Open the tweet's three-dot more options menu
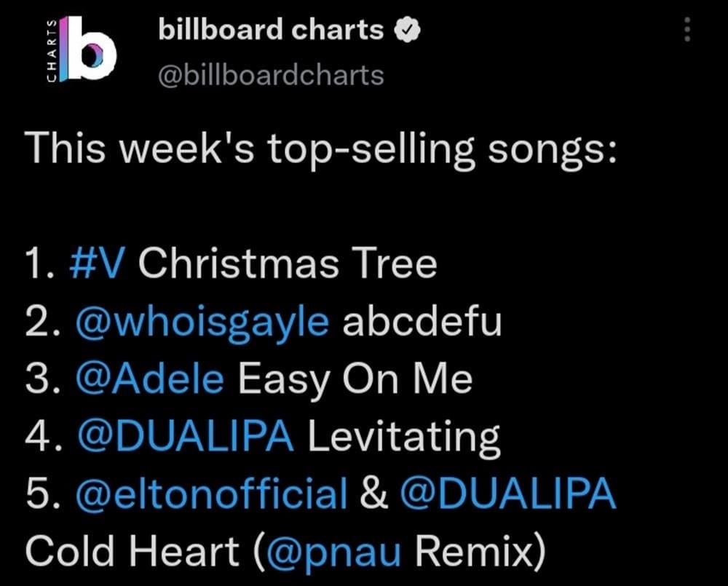Image resolution: width=728 pixels, height=586 pixels. [x=687, y=31]
